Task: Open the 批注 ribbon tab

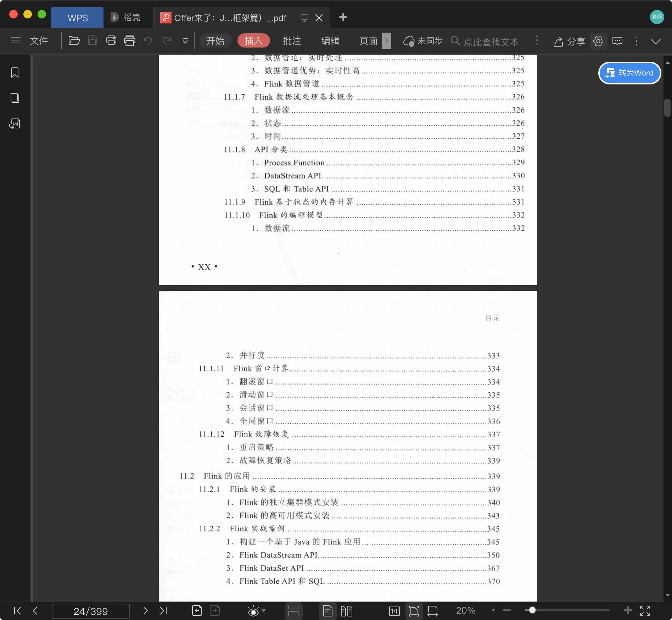Action: (292, 41)
